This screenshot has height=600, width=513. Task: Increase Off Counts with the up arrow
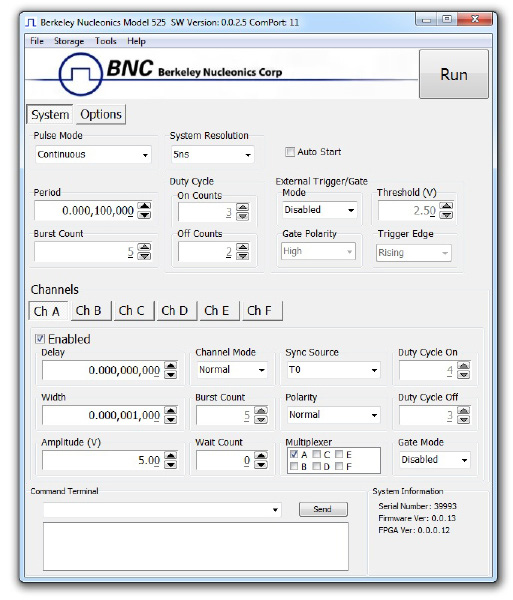(243, 247)
